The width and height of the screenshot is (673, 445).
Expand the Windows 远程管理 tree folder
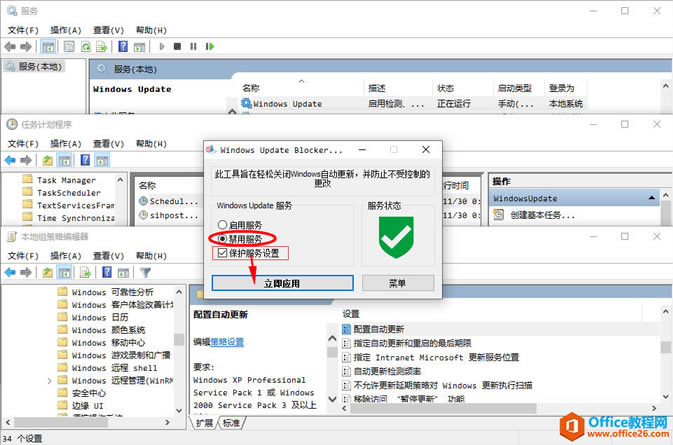49,381
